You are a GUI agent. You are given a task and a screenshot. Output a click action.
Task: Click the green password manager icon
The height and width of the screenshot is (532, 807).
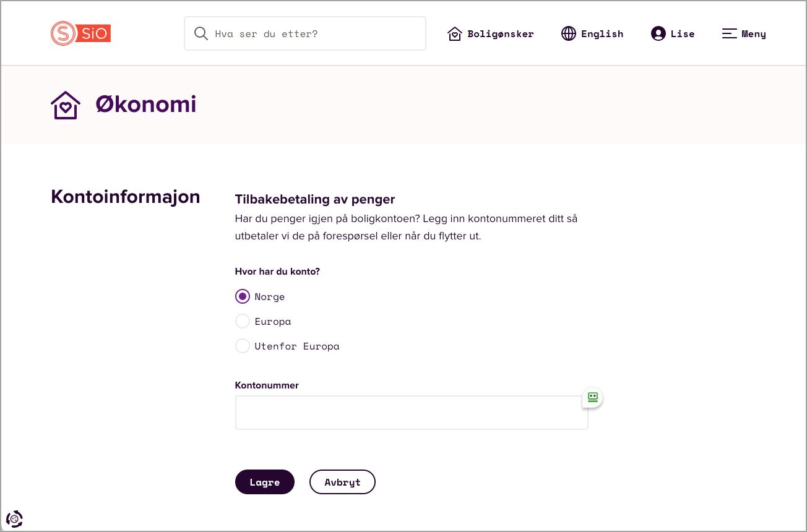pos(592,397)
